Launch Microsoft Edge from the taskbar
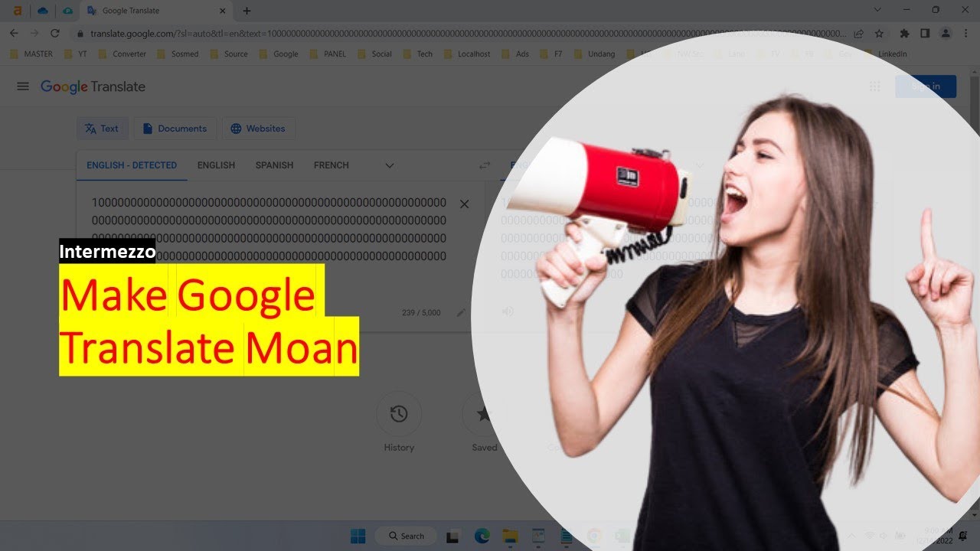Screen dimensions: 980x551 pos(482,536)
